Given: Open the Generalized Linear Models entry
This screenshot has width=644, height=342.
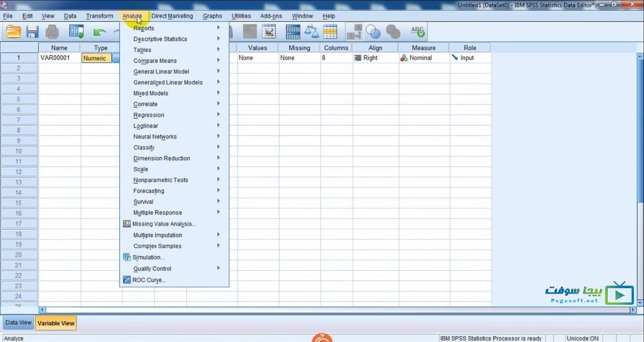Looking at the screenshot, I should point(174,82).
